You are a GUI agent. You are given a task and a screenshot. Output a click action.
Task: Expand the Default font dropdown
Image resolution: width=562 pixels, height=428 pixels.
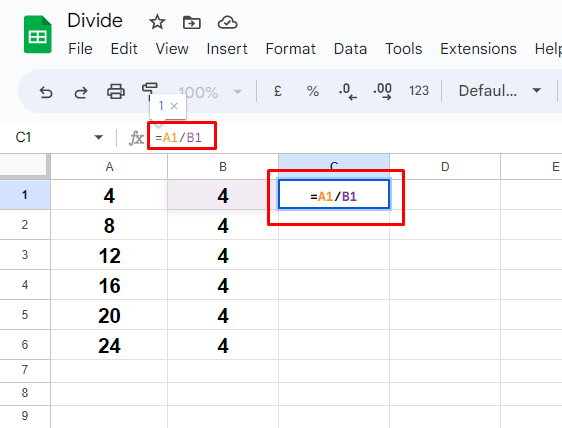pyautogui.click(x=500, y=91)
